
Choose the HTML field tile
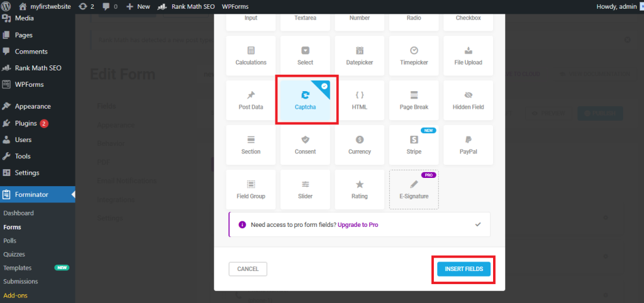360,101
